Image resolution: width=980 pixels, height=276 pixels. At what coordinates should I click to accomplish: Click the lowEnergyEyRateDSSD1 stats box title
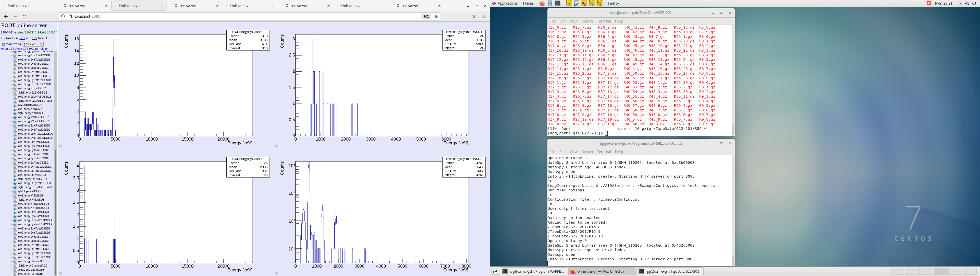(464, 32)
